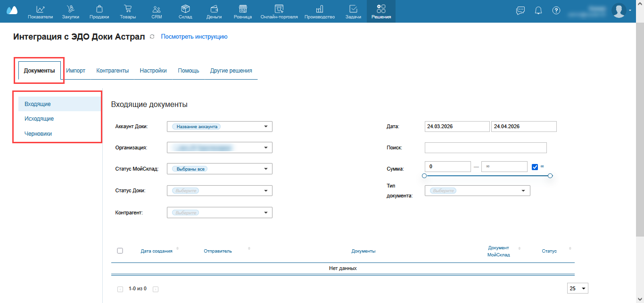644x303 pixels.
Task: Click the Поиск search input field
Action: pos(486,148)
